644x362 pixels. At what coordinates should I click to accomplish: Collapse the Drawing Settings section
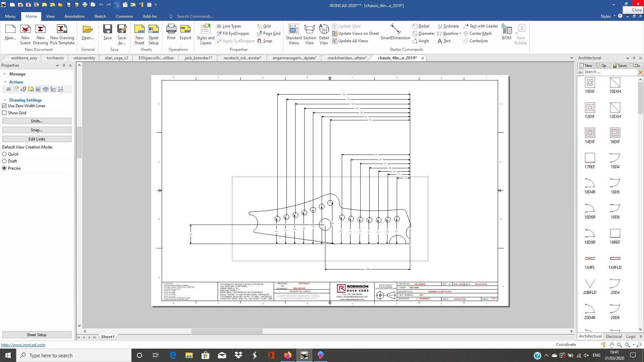(x=5, y=100)
